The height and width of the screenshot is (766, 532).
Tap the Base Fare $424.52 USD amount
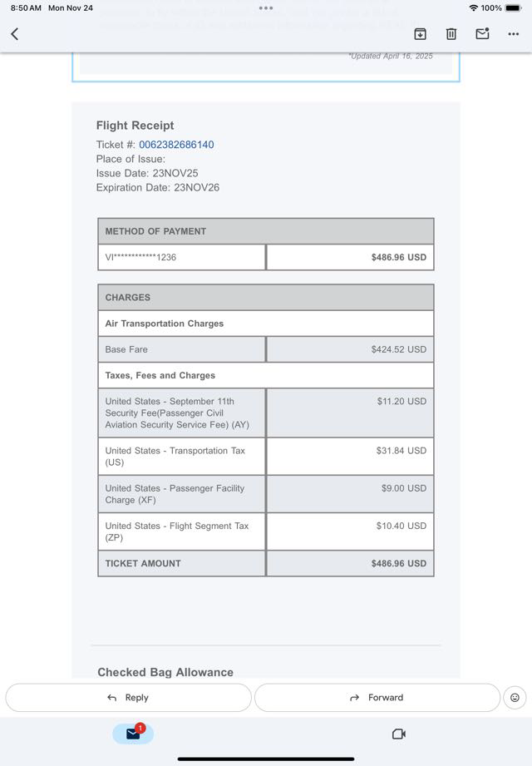coord(398,349)
